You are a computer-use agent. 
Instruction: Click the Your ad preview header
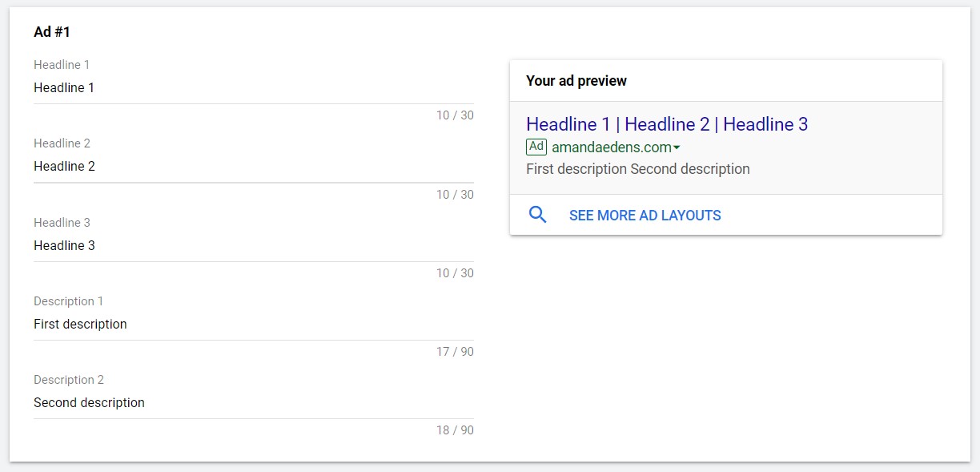[x=576, y=81]
